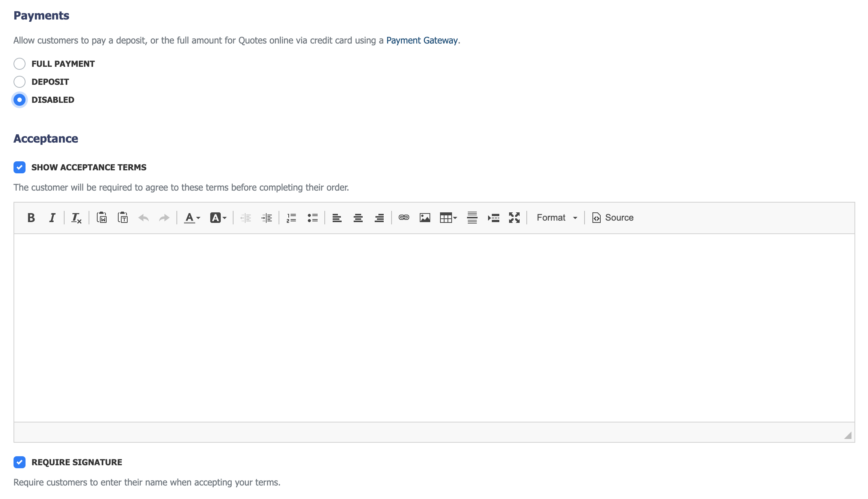Click the Insert Link chain icon
Image resolution: width=868 pixels, height=499 pixels.
point(404,218)
